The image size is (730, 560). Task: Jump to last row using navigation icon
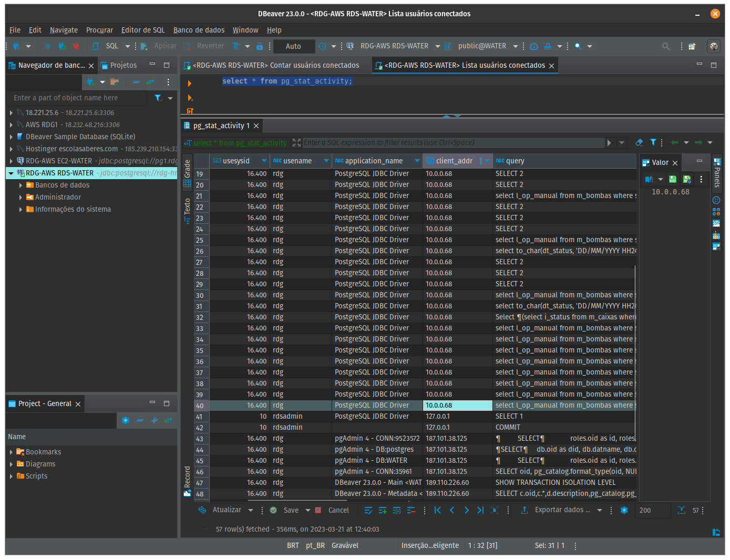click(480, 510)
